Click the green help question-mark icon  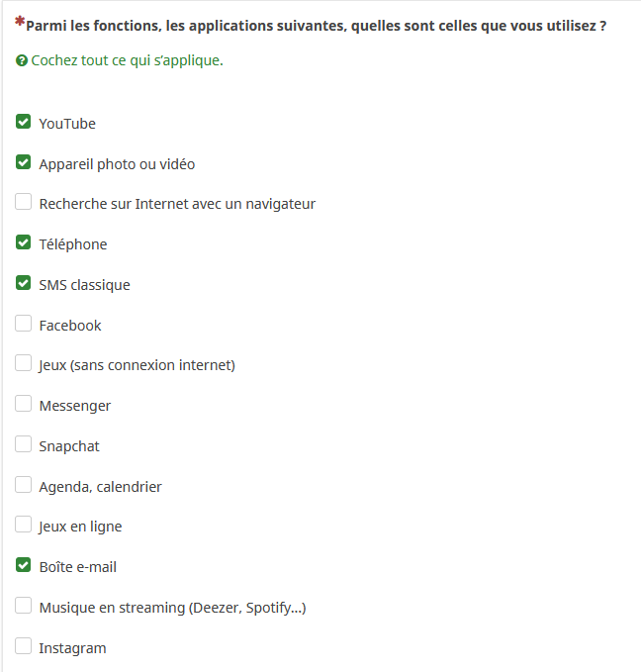click(x=22, y=61)
